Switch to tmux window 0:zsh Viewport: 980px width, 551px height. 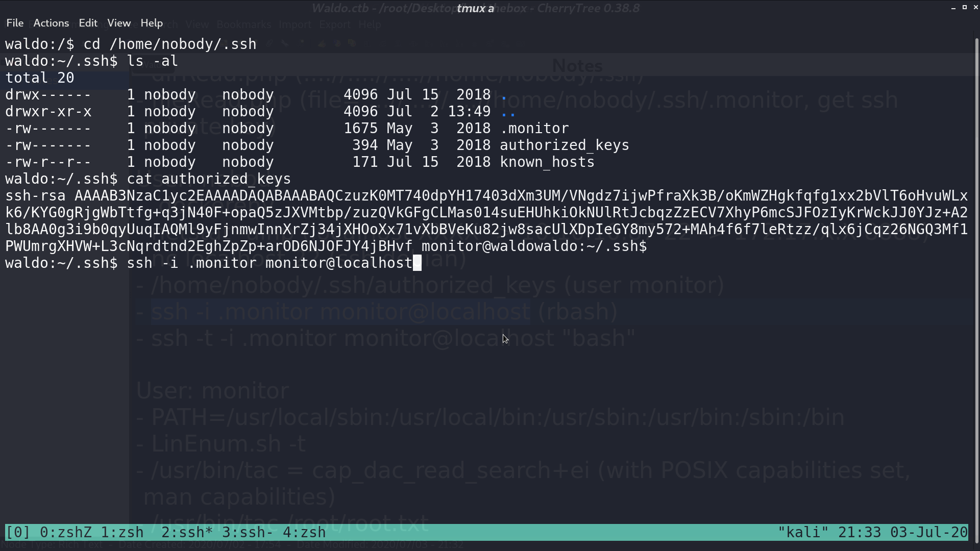pyautogui.click(x=66, y=532)
